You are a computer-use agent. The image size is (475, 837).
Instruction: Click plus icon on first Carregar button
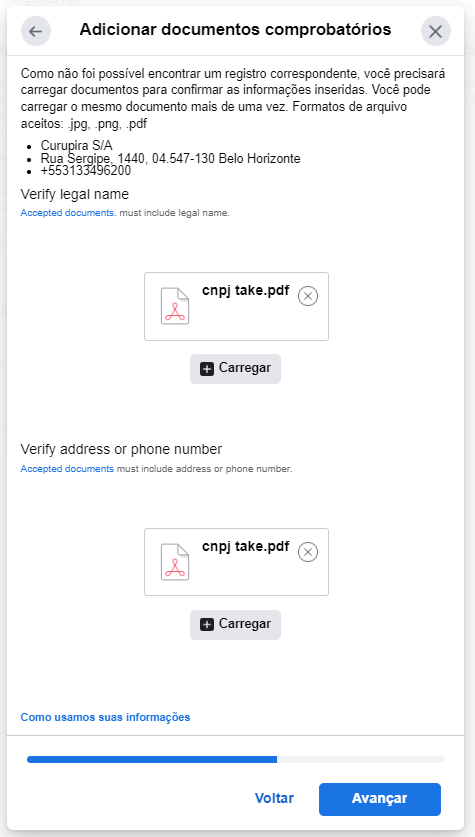207,368
